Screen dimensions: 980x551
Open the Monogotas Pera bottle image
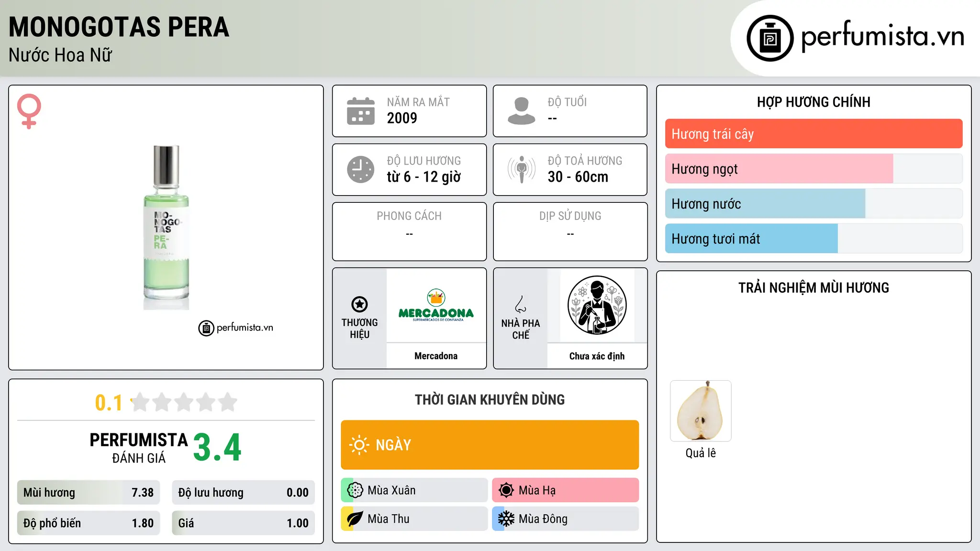point(166,228)
